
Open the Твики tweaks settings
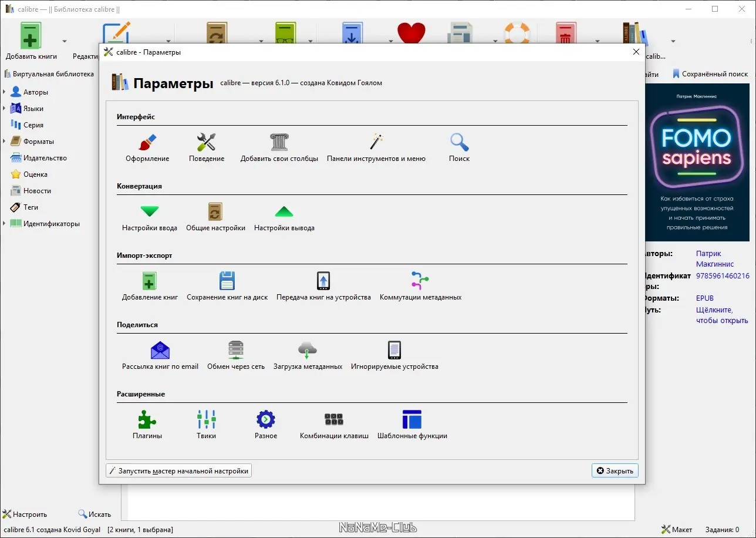(x=207, y=425)
